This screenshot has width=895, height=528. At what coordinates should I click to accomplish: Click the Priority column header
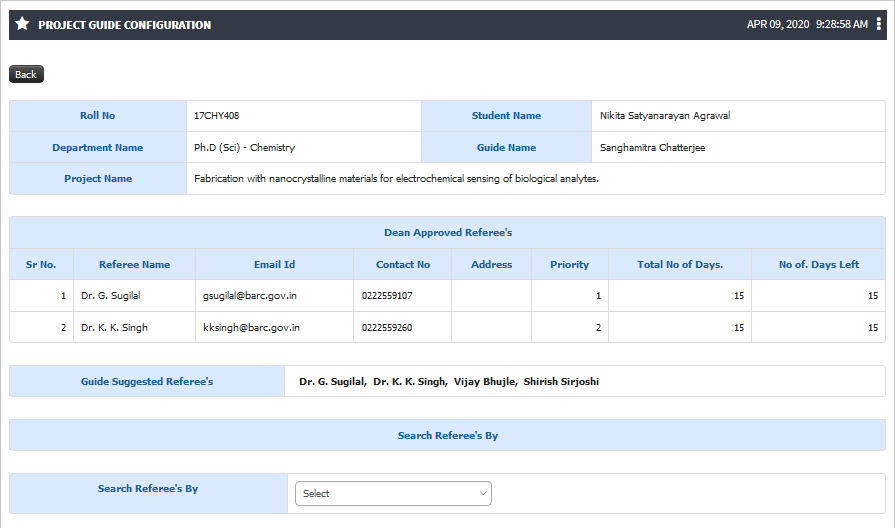570,264
